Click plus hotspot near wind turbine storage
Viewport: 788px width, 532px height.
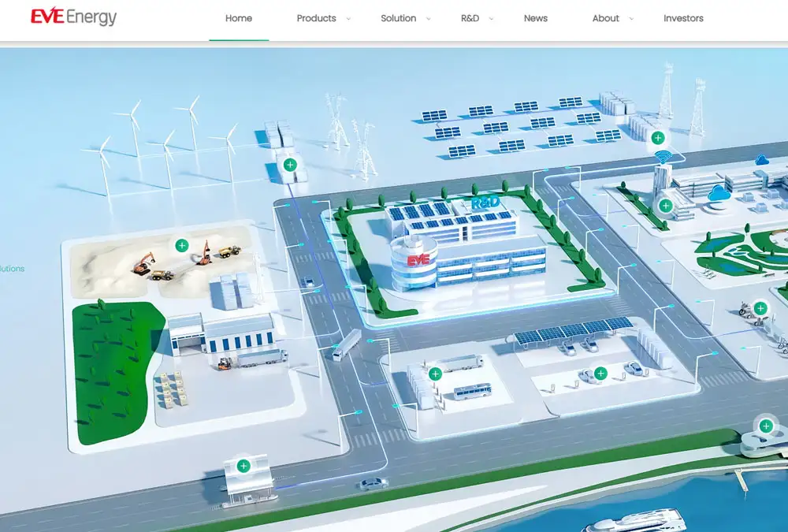290,165
